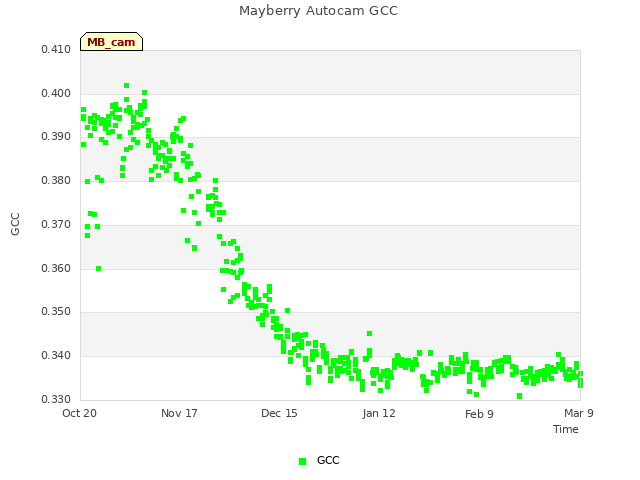Click the MB_cam label tag
The height and width of the screenshot is (480, 640).
click(x=111, y=42)
